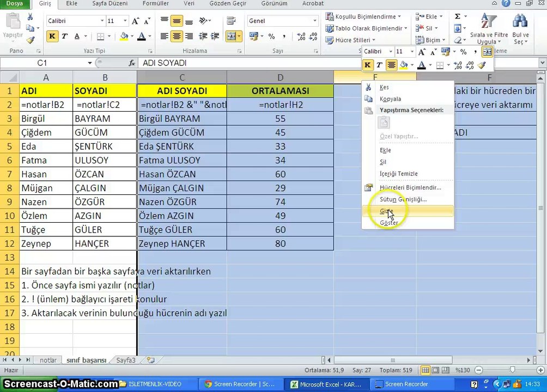
Task: Apply percent style from the ribbon Sayı group
Action: tap(271, 36)
